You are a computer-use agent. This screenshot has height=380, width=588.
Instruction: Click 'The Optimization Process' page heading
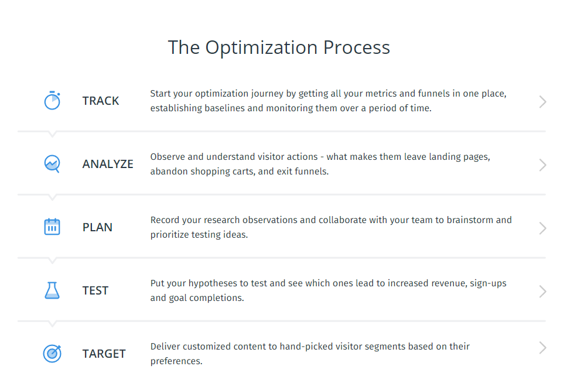click(279, 47)
